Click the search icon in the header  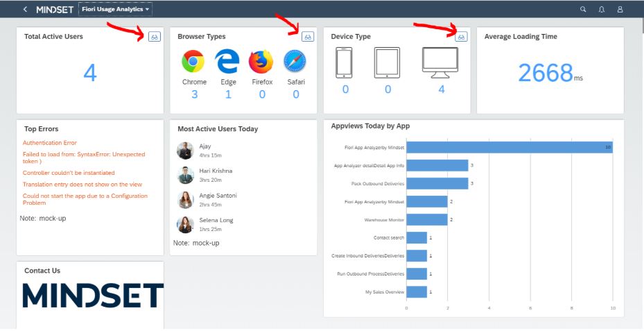point(583,9)
